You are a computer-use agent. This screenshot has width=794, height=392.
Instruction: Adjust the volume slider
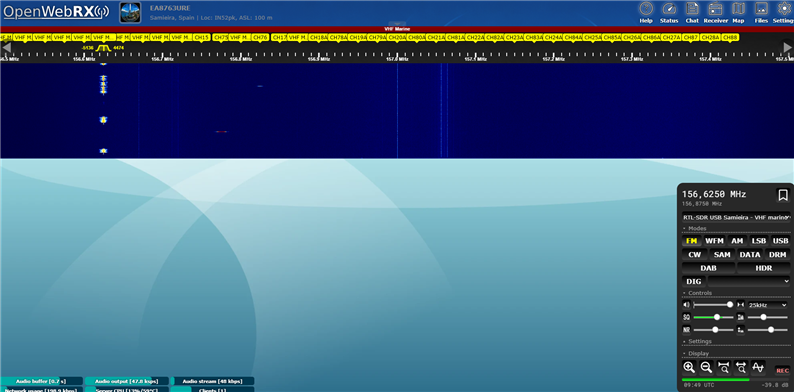[x=713, y=304]
